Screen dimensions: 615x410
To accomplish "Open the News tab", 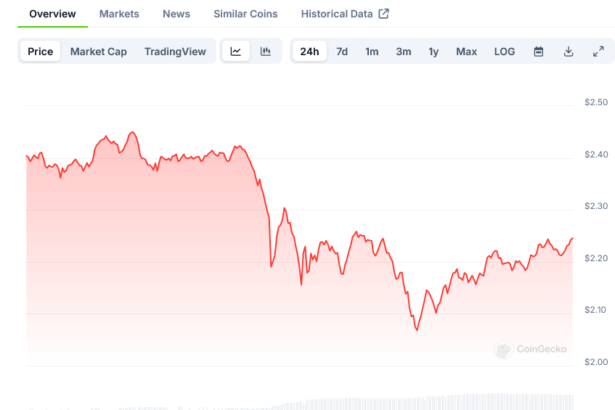I will (176, 14).
